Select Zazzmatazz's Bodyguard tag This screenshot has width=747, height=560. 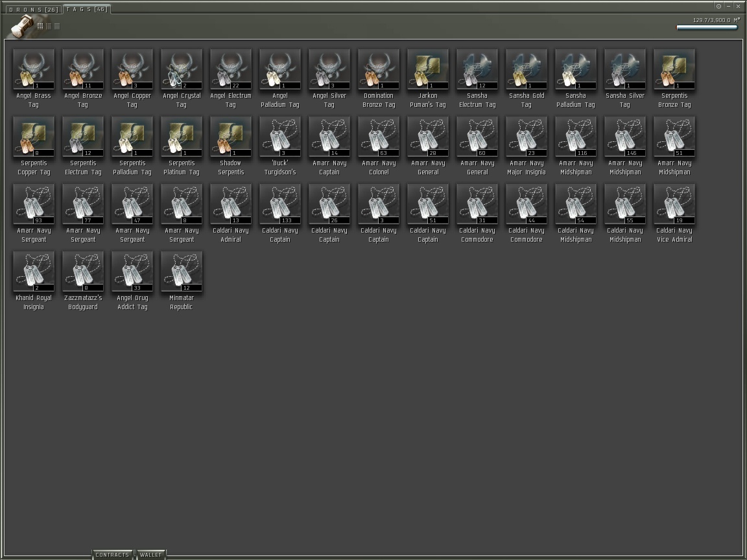tap(83, 272)
